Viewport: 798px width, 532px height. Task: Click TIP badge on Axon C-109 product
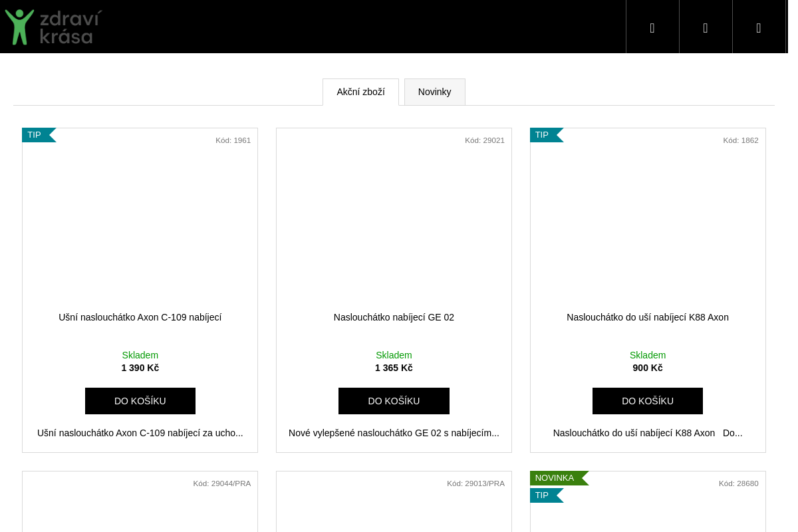tap(35, 135)
